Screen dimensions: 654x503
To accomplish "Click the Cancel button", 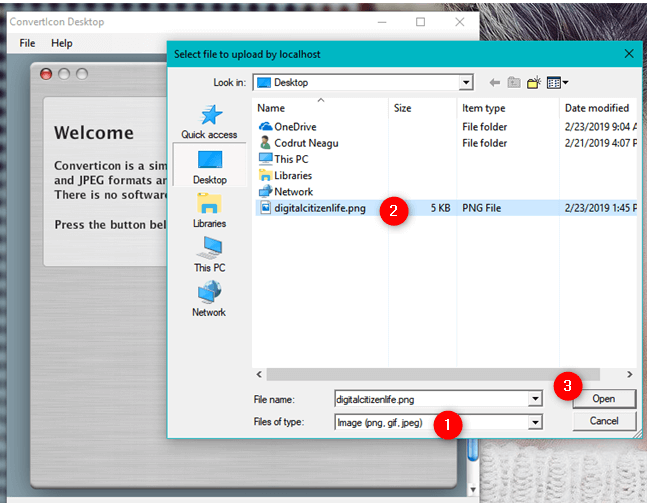I will pos(603,421).
